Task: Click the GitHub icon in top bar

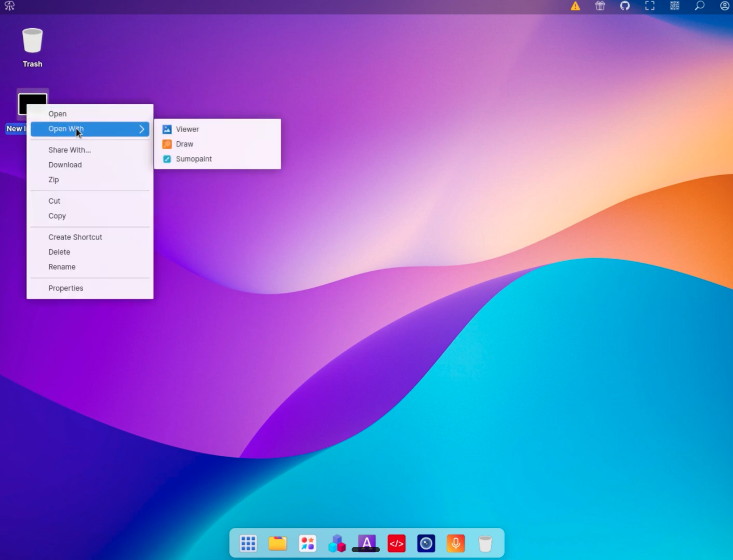Action: click(625, 6)
